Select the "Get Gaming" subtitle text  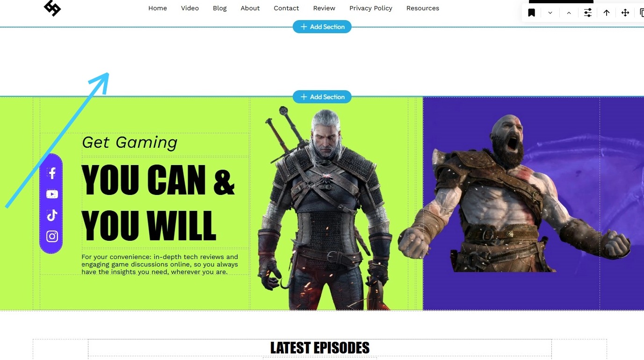click(130, 142)
